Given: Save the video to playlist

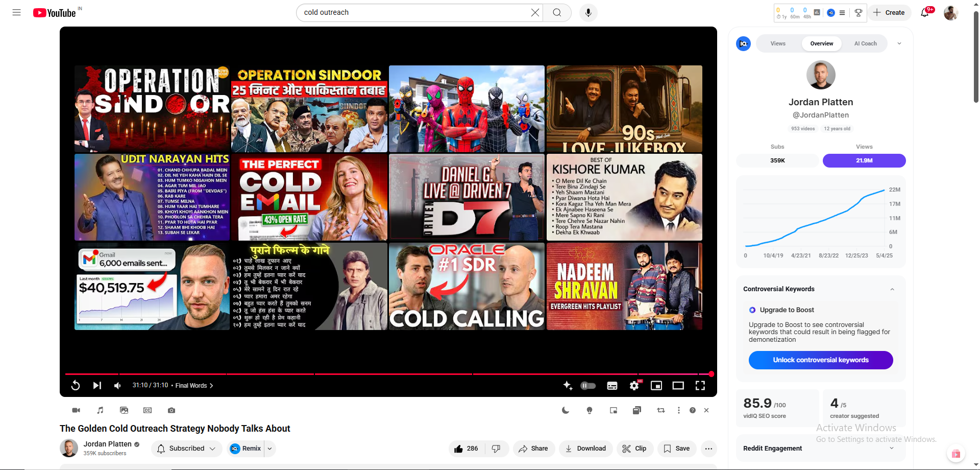Looking at the screenshot, I should pyautogui.click(x=677, y=449).
